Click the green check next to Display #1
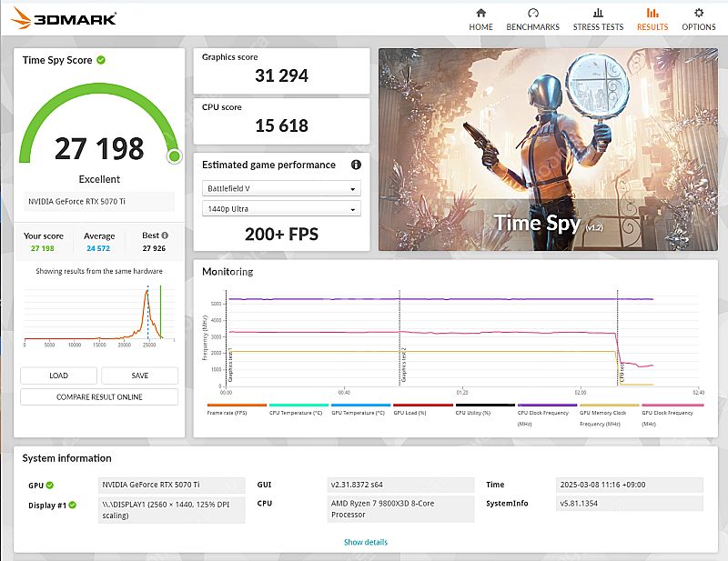 73,505
